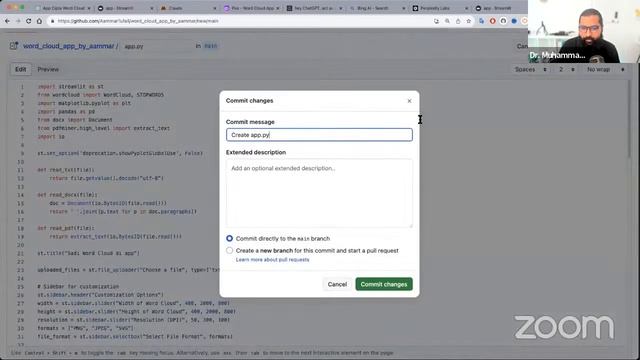
Task: Close the Commit changes dialog
Action: pyautogui.click(x=409, y=101)
